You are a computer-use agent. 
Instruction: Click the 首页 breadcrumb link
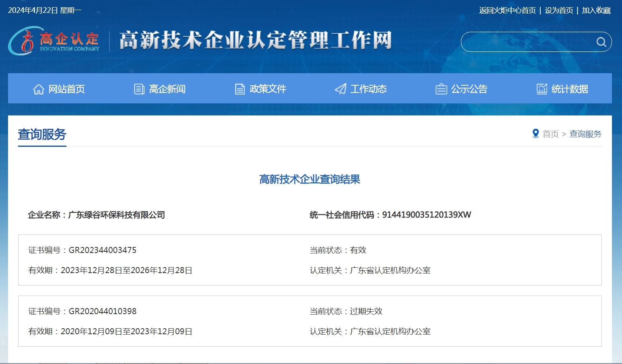[551, 134]
